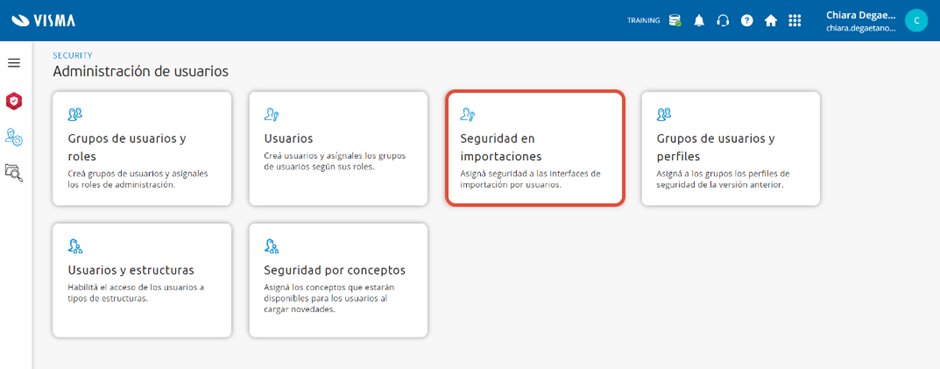Open the apps grid launcher
Screen dimensions: 940x369
[795, 20]
